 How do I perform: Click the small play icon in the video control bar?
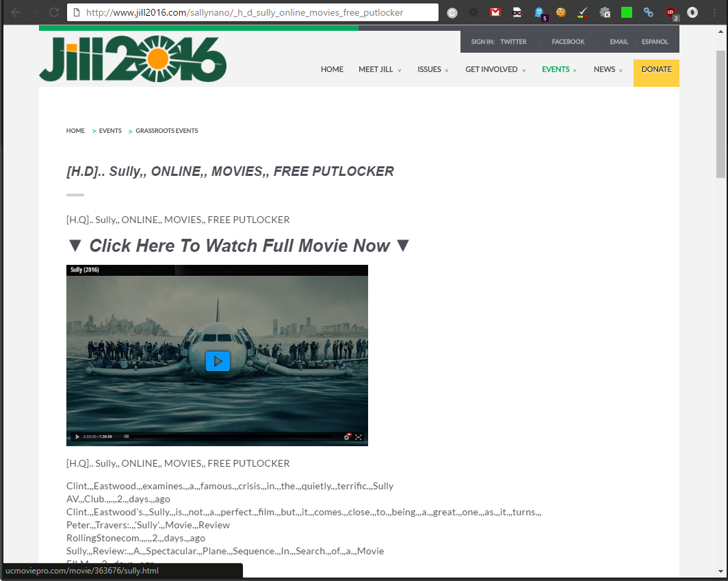click(x=77, y=437)
